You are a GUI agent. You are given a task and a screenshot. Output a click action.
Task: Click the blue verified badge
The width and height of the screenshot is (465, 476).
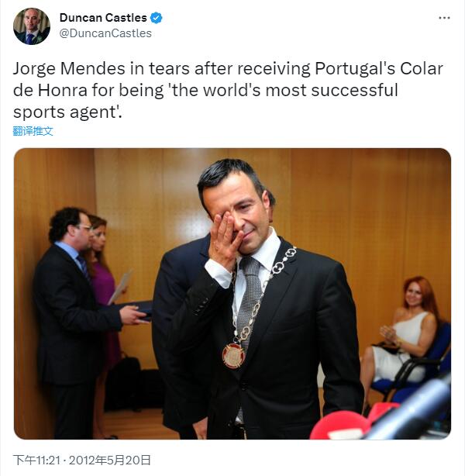(x=157, y=18)
